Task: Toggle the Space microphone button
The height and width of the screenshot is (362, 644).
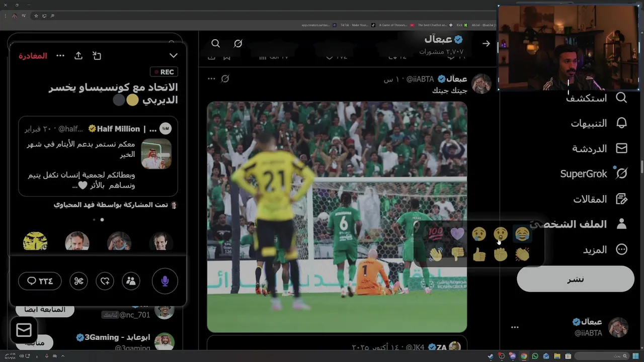Action: (165, 281)
